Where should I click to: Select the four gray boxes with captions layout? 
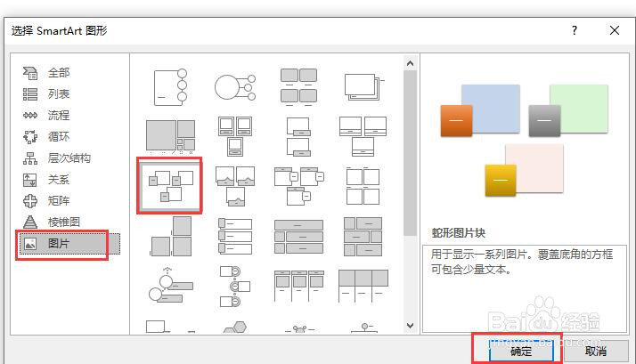click(299, 87)
